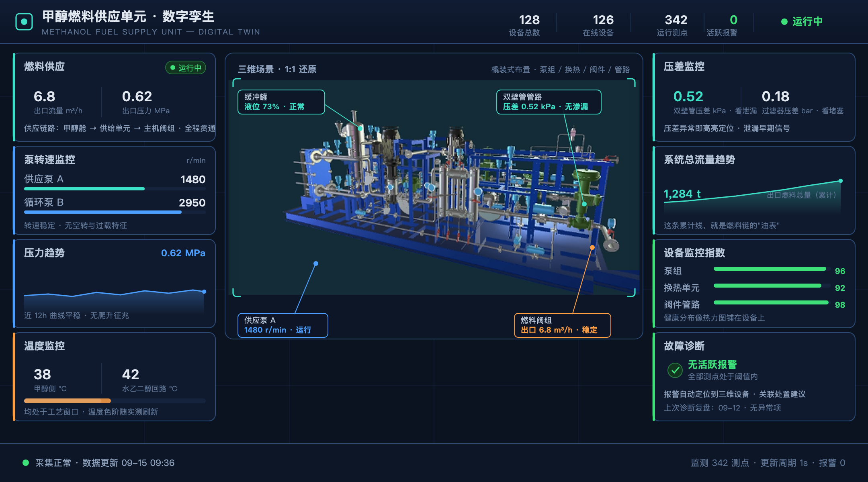Click the 38 甲醇侧 temperature value

[x=42, y=374]
